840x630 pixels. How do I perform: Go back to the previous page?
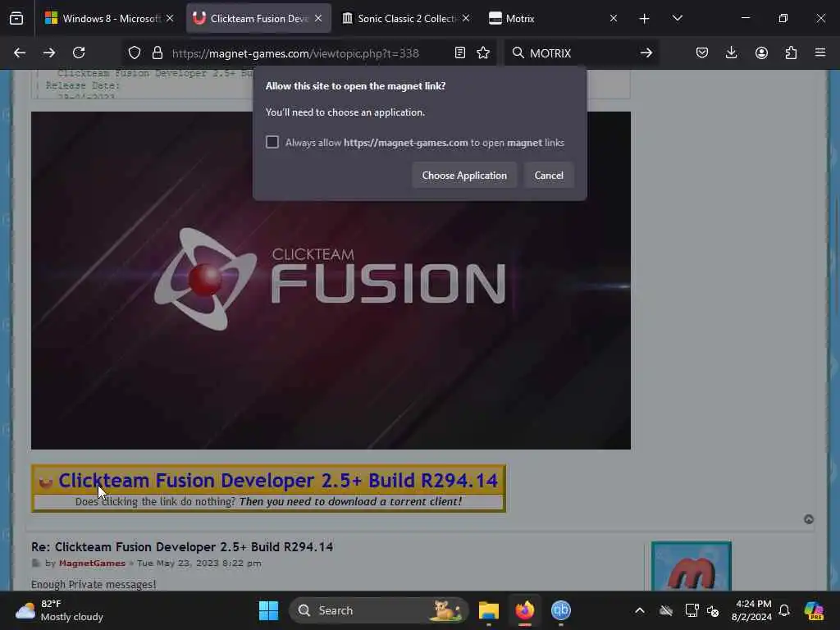(20, 52)
